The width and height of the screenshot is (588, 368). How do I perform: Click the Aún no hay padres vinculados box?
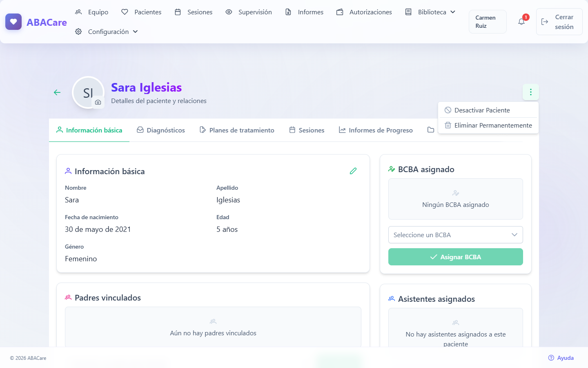click(x=213, y=327)
